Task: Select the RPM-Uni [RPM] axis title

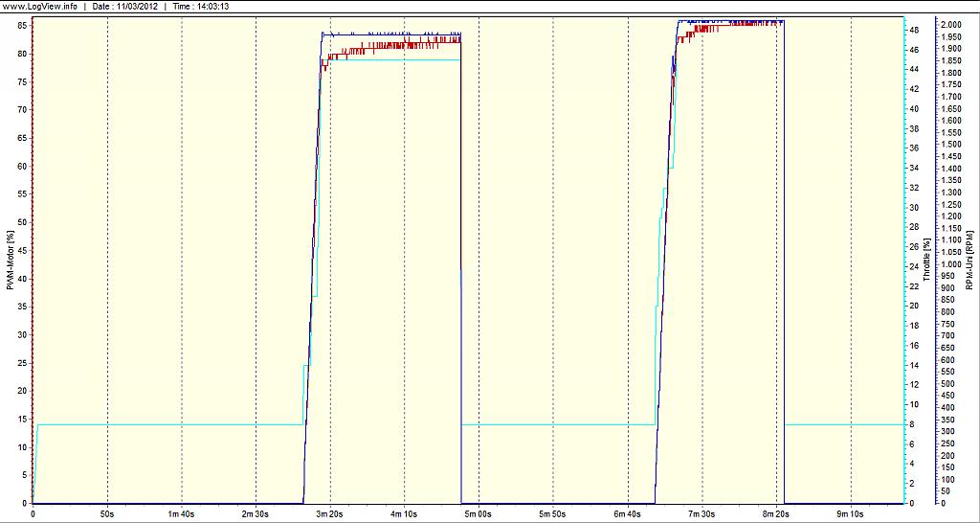Action: coord(970,261)
